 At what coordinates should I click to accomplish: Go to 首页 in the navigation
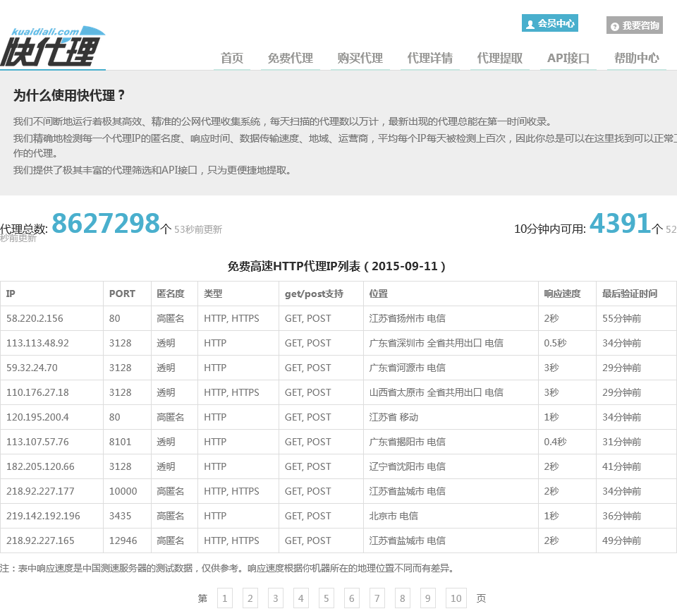pyautogui.click(x=232, y=58)
